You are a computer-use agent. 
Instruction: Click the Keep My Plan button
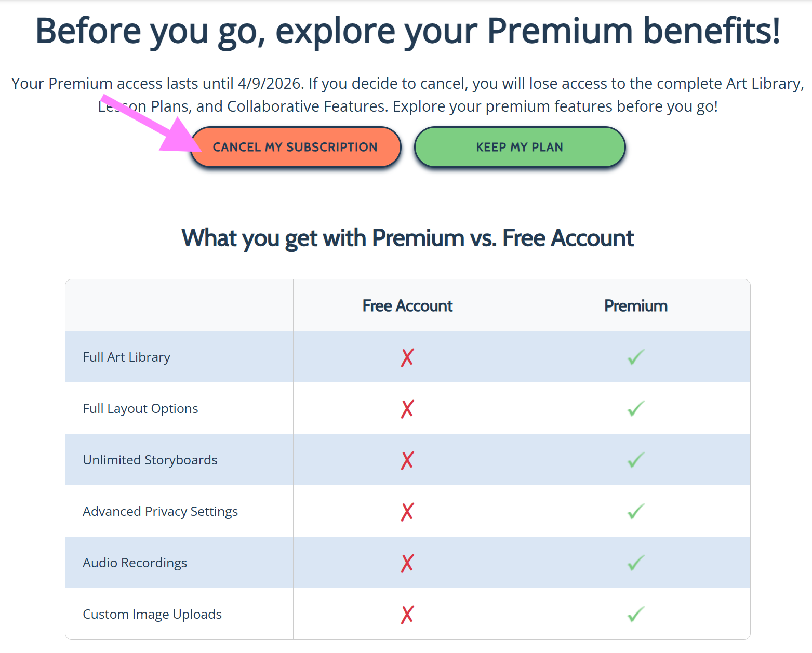[520, 147]
